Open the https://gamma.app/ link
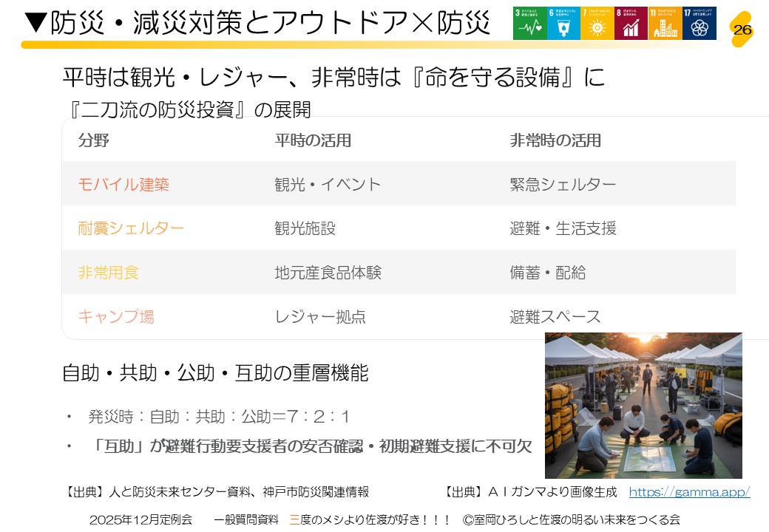Screen dimensions: 769x532 pyautogui.click(x=689, y=492)
